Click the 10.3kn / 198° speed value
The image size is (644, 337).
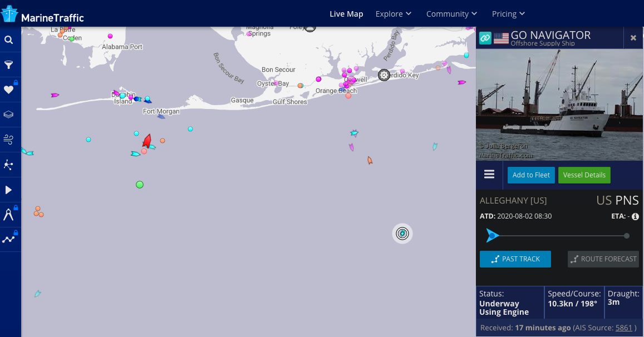pyautogui.click(x=572, y=304)
